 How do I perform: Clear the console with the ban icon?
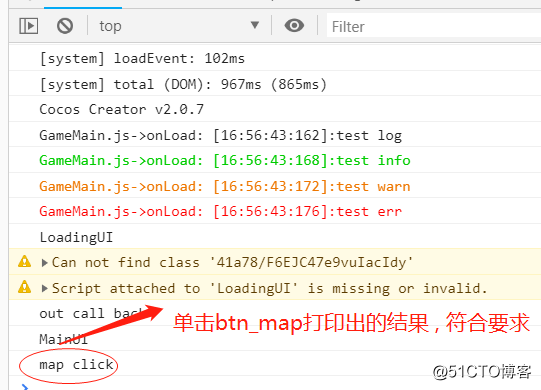point(65,26)
